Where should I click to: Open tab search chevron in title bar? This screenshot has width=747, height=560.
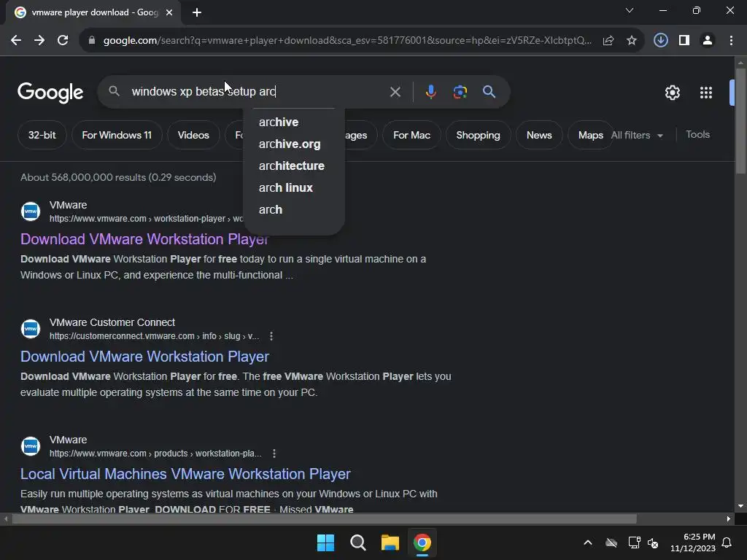tap(630, 10)
